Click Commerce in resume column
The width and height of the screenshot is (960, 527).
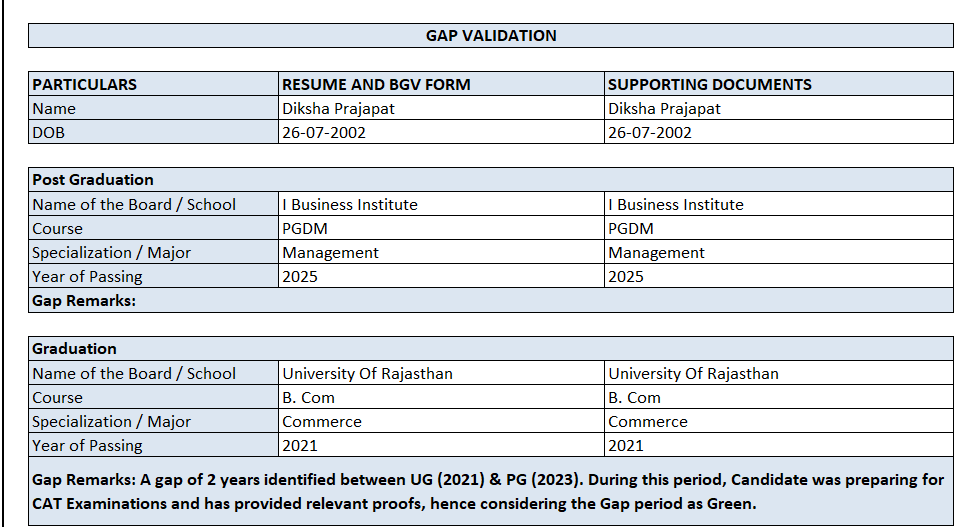322,422
